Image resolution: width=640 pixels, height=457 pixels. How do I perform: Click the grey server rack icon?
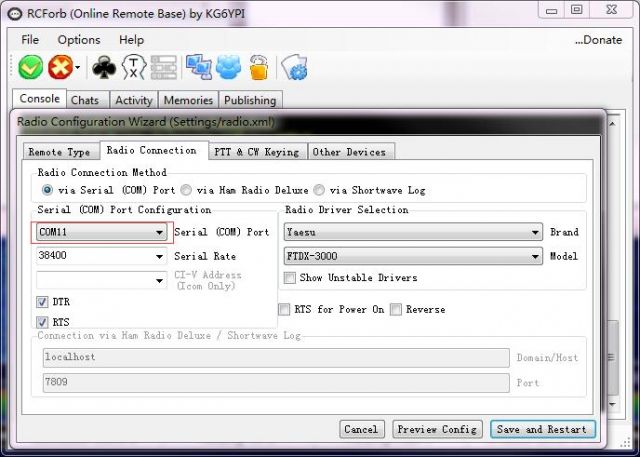click(x=164, y=67)
